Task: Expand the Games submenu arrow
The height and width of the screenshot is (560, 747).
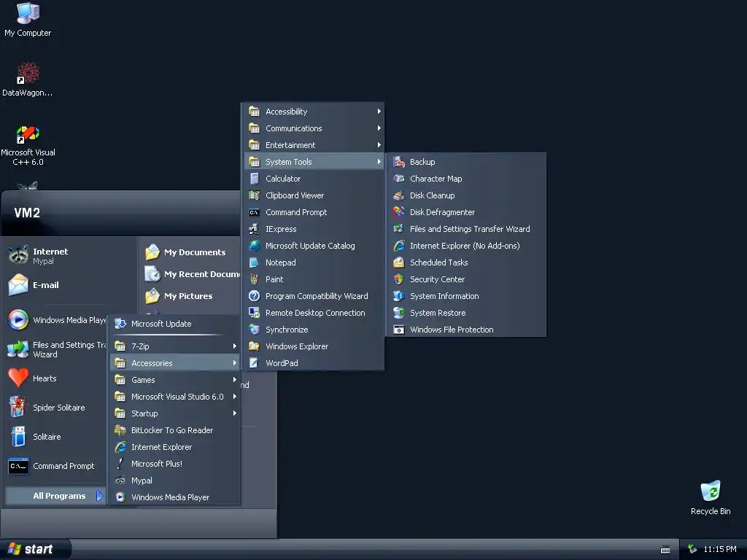Action: point(234,379)
